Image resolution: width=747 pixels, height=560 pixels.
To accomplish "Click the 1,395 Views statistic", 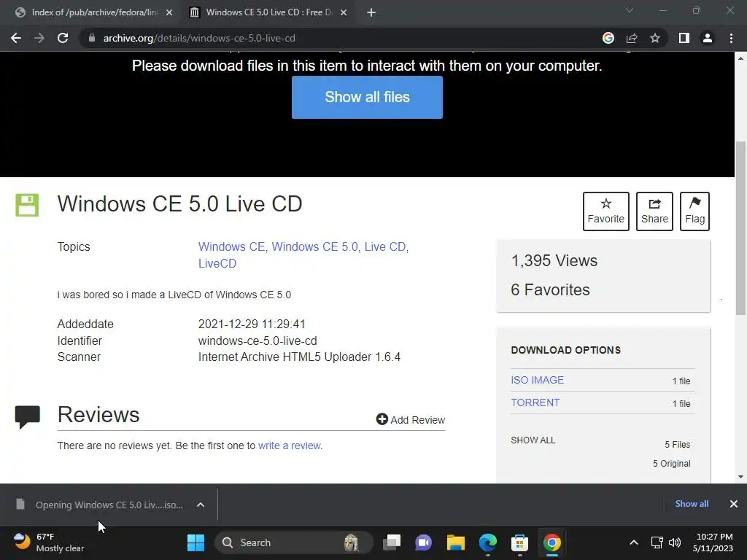I will pyautogui.click(x=554, y=260).
